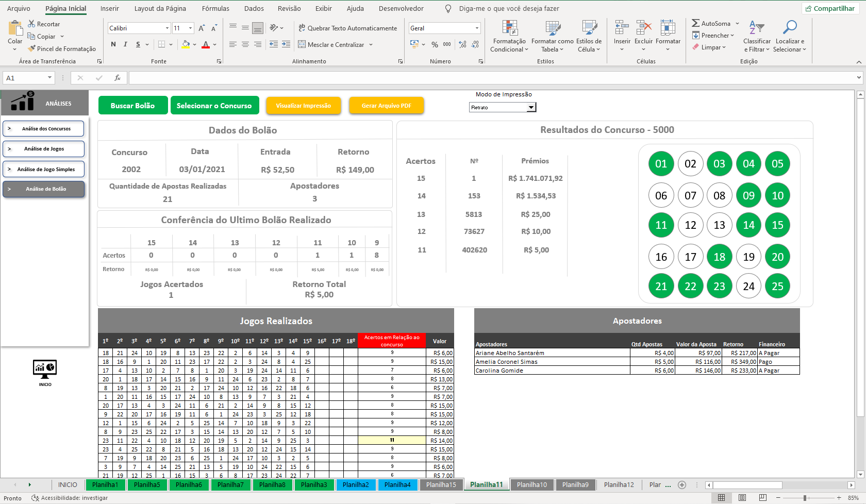Click the Buscar Bolão button
Viewport: 866px width, 504px height.
coord(133,105)
